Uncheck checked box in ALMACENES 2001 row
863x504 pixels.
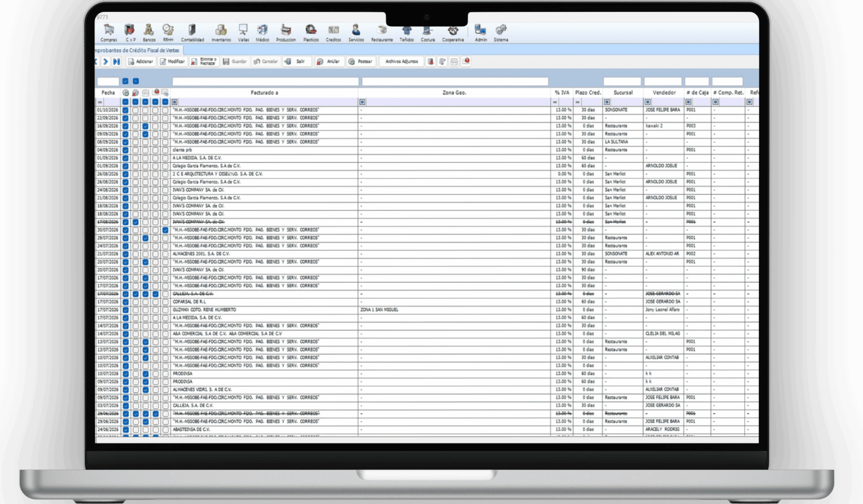tap(125, 254)
